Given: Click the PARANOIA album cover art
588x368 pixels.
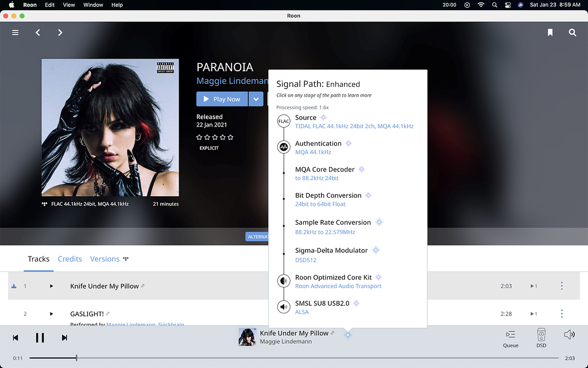Looking at the screenshot, I should point(110,127).
